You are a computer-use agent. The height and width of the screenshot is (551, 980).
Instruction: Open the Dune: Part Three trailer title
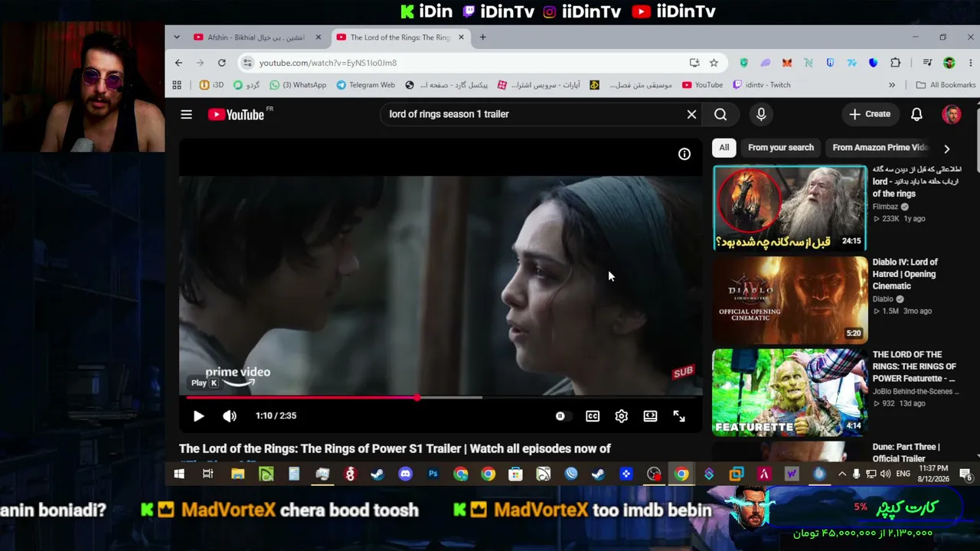pyautogui.click(x=906, y=453)
